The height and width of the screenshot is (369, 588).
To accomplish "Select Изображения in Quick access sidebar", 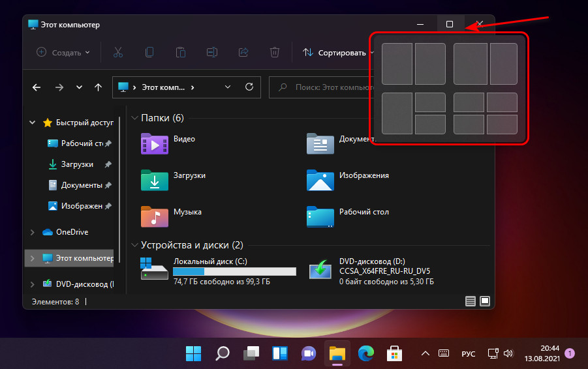I will (80, 206).
